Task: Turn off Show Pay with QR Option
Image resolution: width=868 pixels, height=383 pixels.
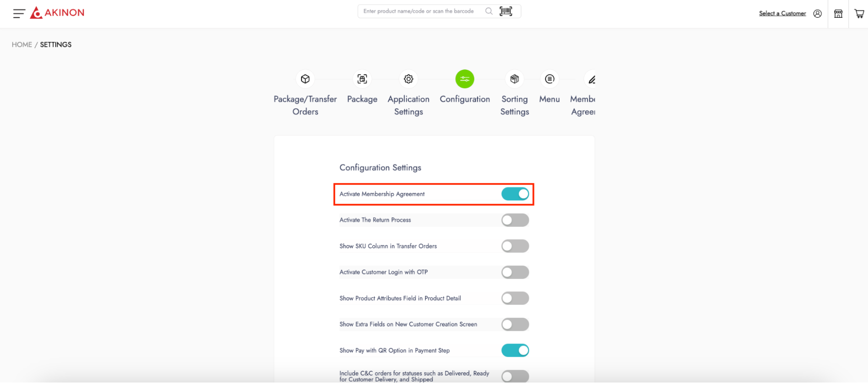Action: (x=515, y=350)
